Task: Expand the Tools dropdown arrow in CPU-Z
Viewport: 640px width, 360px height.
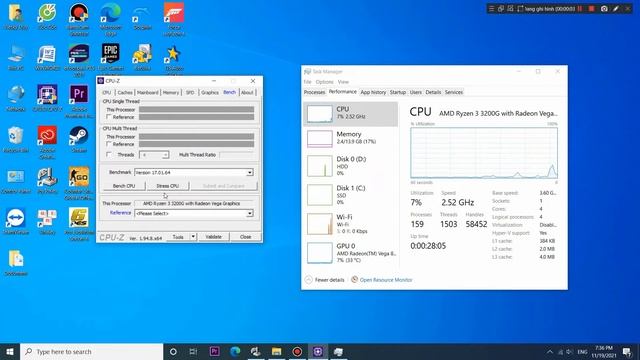Action: [x=193, y=237]
